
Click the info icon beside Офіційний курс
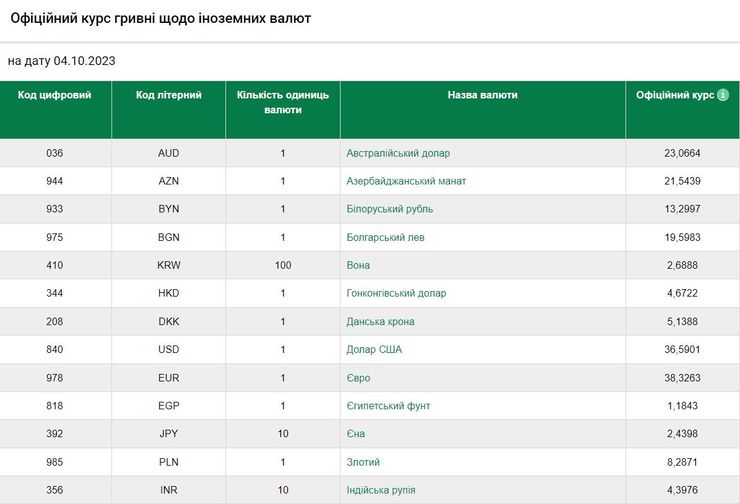723,95
